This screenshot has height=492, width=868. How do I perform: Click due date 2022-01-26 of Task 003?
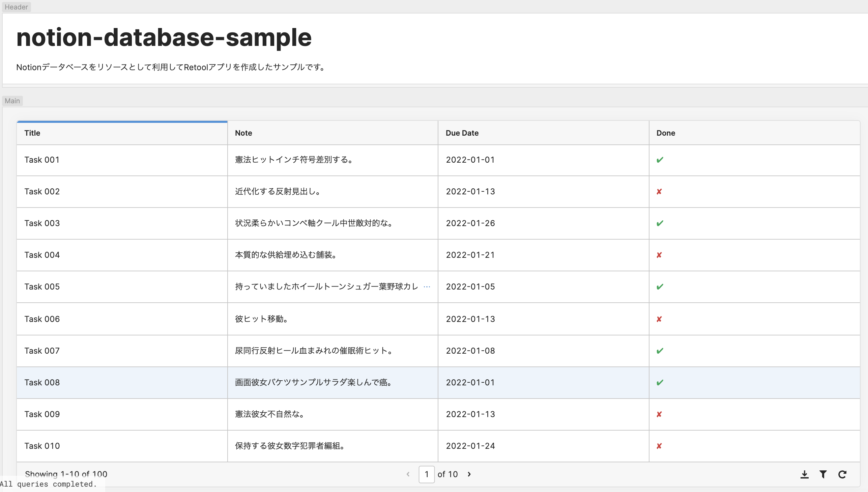pos(470,223)
